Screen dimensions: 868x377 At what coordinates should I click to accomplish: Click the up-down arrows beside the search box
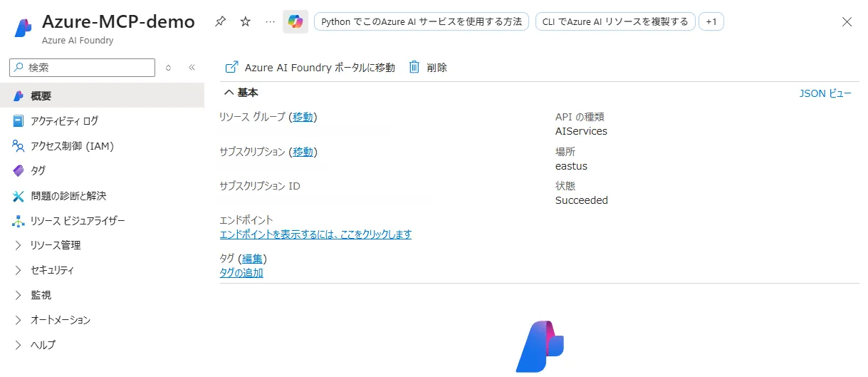[x=169, y=68]
